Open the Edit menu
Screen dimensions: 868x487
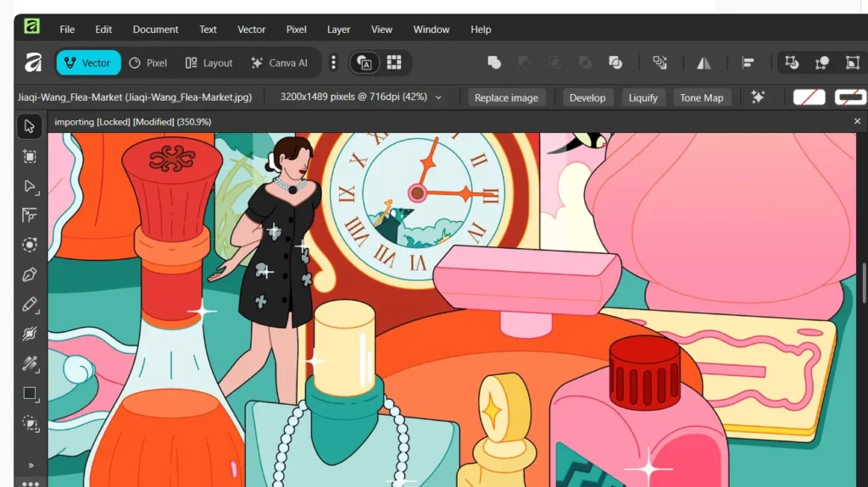pos(103,30)
